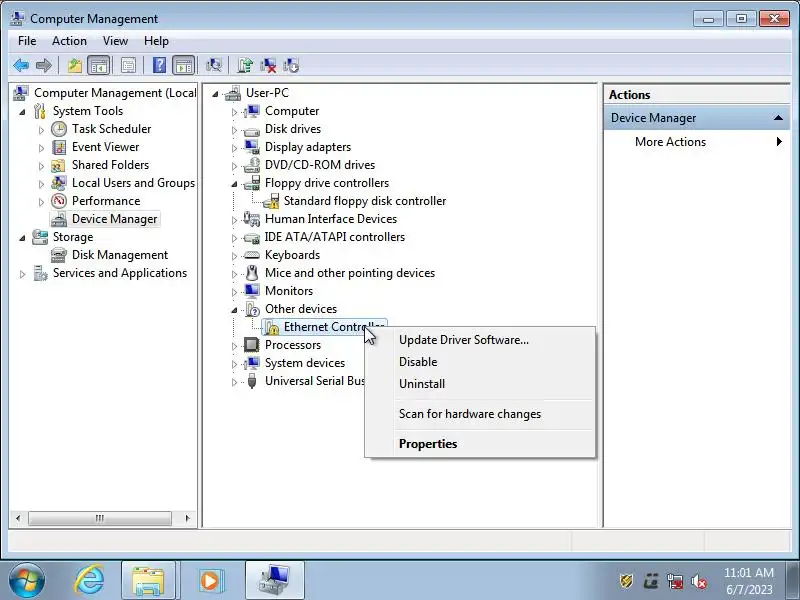This screenshot has width=800, height=600.
Task: Click the Local Users and Groups icon
Action: [59, 183]
